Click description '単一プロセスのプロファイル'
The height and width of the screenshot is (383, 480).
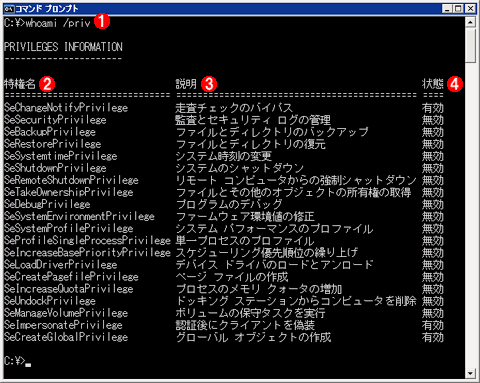[x=245, y=240]
